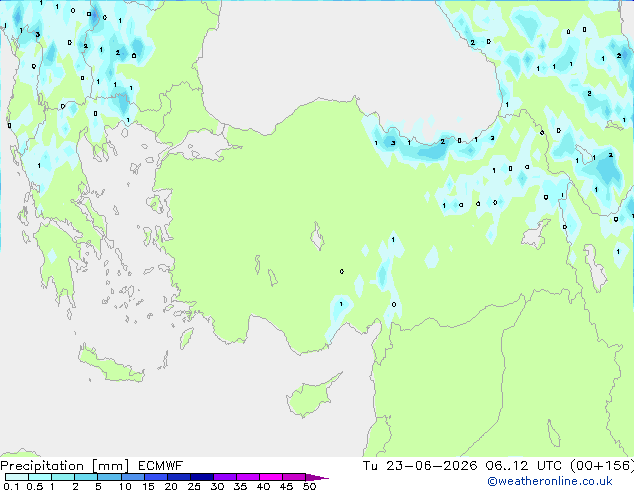The width and height of the screenshot is (634, 490).
Task: Click the 20–25 mm legend swatch
Action: click(x=178, y=477)
